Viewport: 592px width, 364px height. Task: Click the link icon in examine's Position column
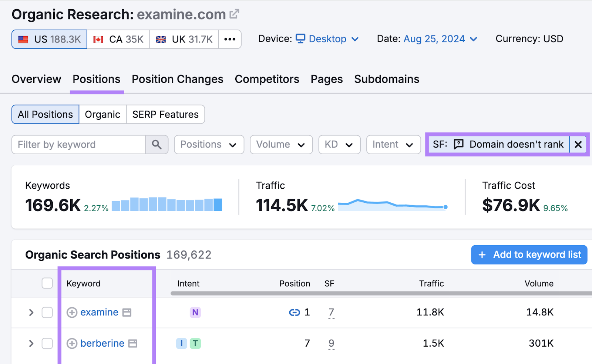click(294, 313)
